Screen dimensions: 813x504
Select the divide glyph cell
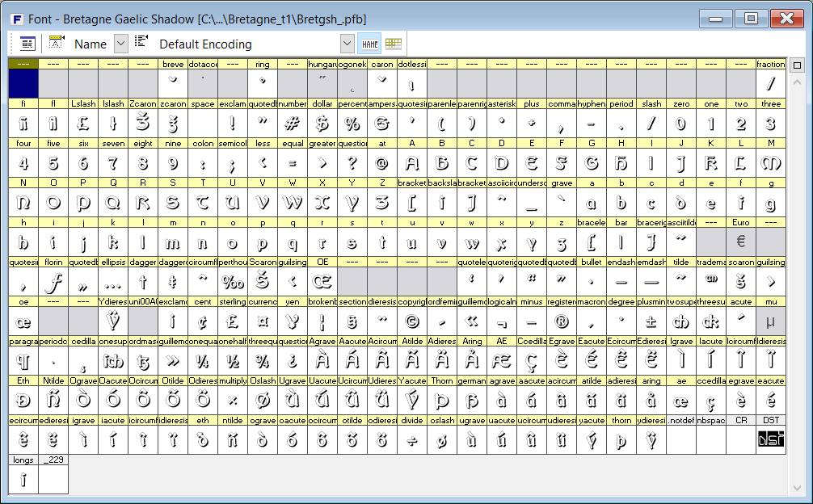[x=411, y=440]
